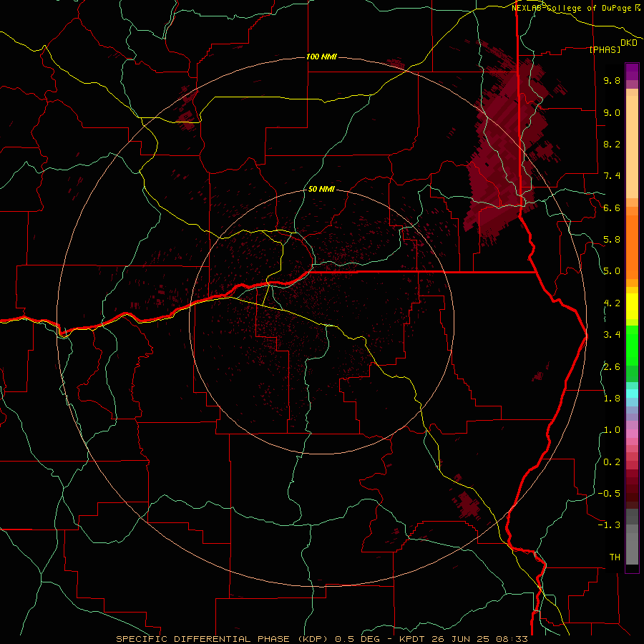Screen dimensions: 644x644
Task: Click the TH label on the color scale
Action: pos(615,557)
